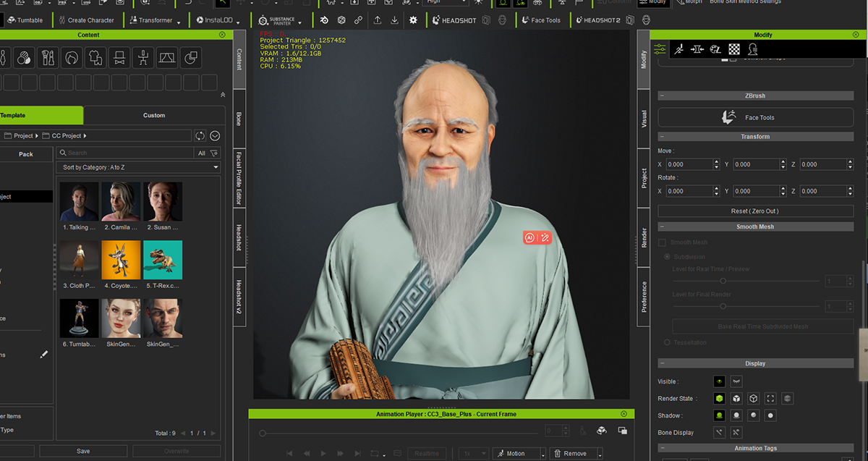Click the content Search field
Screen dimensions: 868x461
(126, 153)
